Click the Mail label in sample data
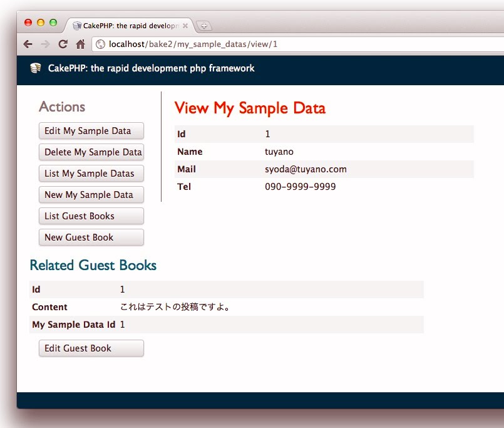 pos(187,169)
